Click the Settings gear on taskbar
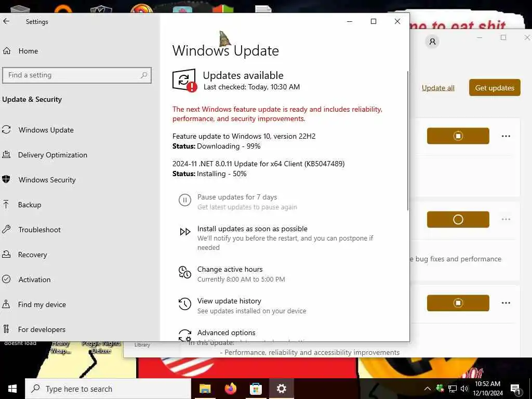This screenshot has height=399, width=532. point(281,389)
